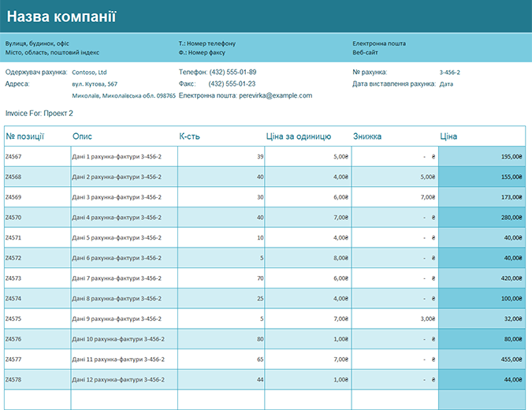Select item number cell Z4573
This screenshot has width=532, height=410.
(x=37, y=278)
